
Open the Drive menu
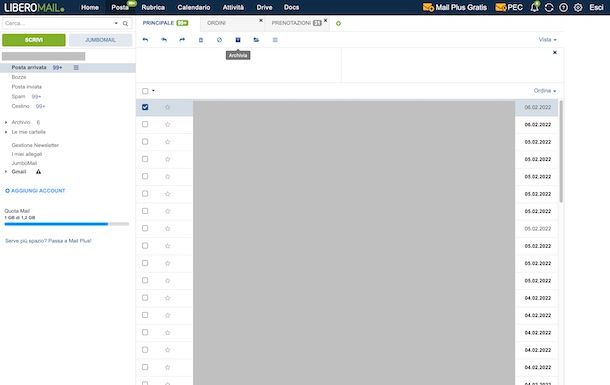[264, 7]
